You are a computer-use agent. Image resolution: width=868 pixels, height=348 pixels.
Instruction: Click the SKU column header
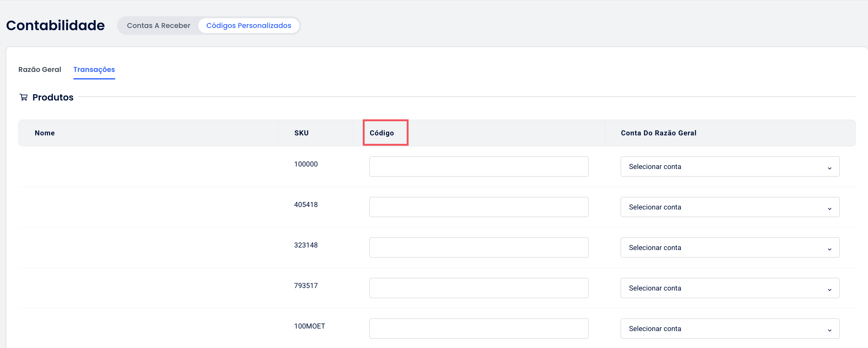[301, 133]
